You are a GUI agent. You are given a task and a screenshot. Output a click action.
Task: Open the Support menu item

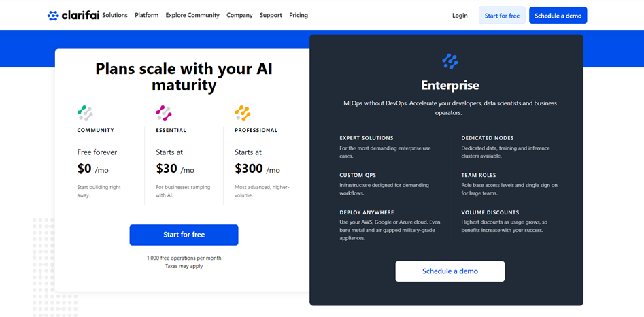(271, 15)
